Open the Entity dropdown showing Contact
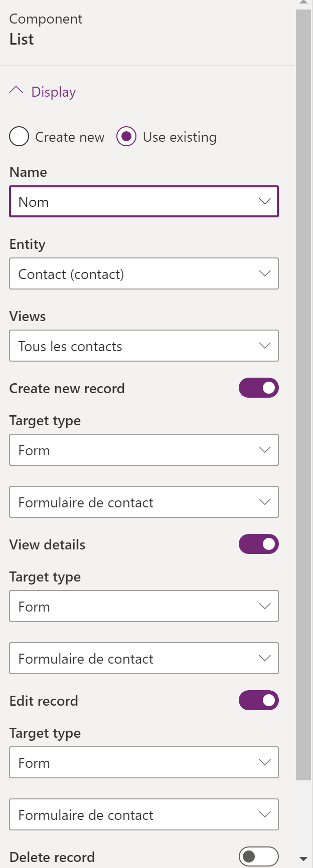The height and width of the screenshot is (868, 313). click(144, 274)
